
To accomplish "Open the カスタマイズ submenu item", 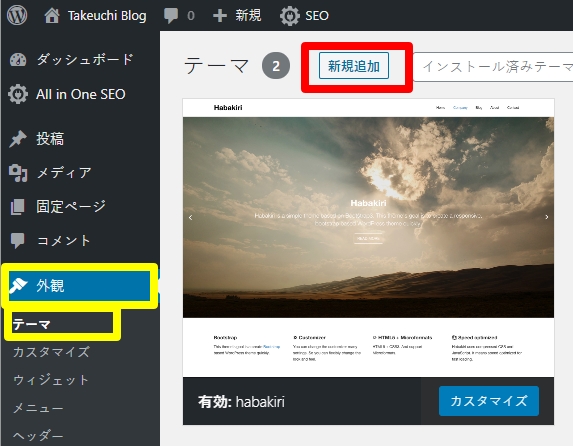I will pyautogui.click(x=52, y=352).
